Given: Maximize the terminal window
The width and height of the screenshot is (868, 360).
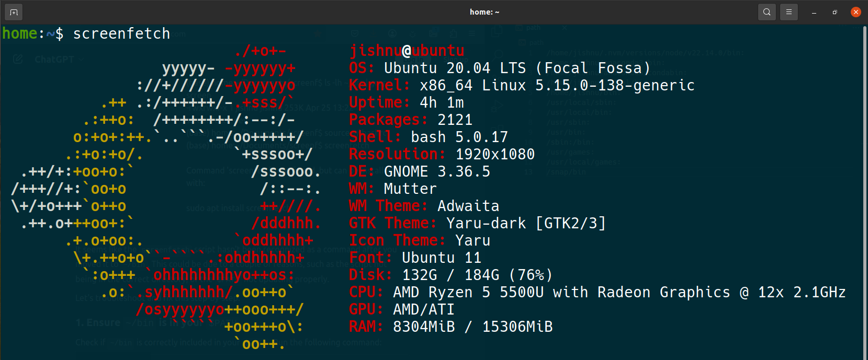Looking at the screenshot, I should [x=835, y=12].
